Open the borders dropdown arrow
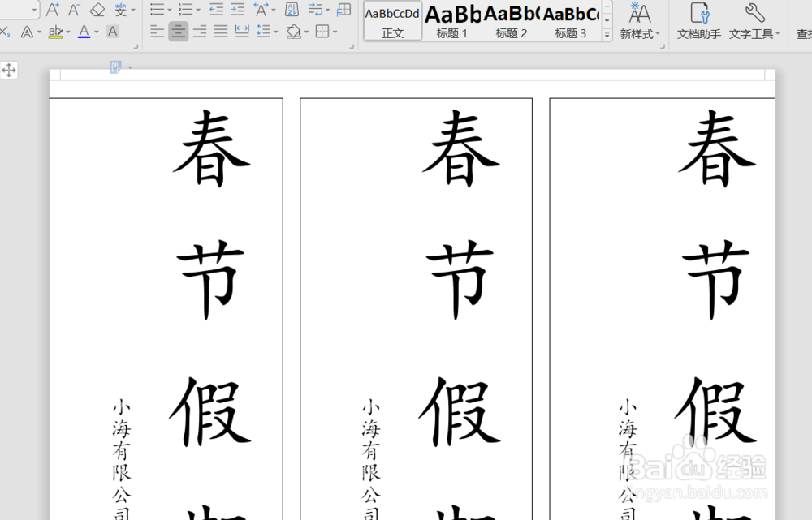 (335, 32)
